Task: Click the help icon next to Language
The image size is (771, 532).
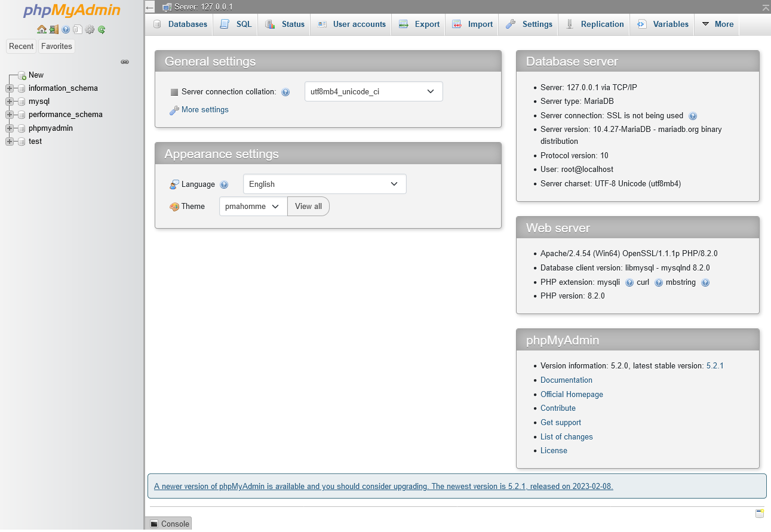Action: (224, 184)
